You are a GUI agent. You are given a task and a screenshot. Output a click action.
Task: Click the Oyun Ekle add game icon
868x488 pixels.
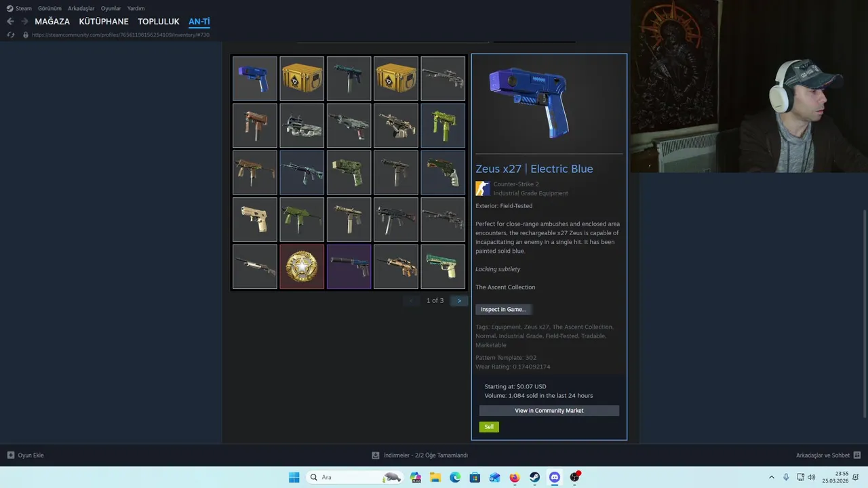[11, 455]
